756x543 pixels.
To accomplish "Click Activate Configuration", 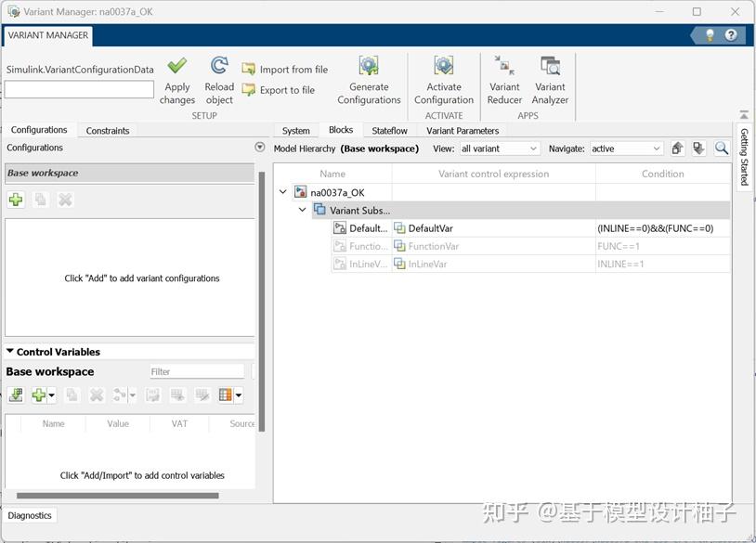I will [x=444, y=81].
